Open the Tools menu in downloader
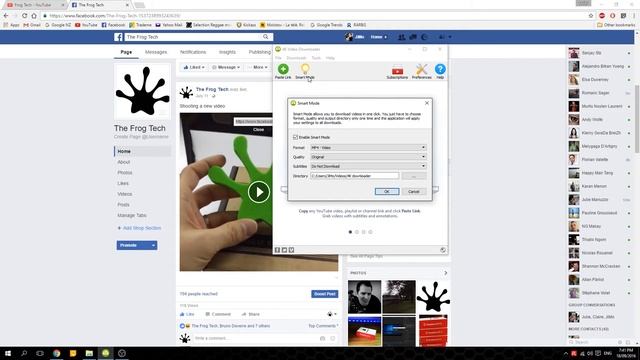 point(316,58)
